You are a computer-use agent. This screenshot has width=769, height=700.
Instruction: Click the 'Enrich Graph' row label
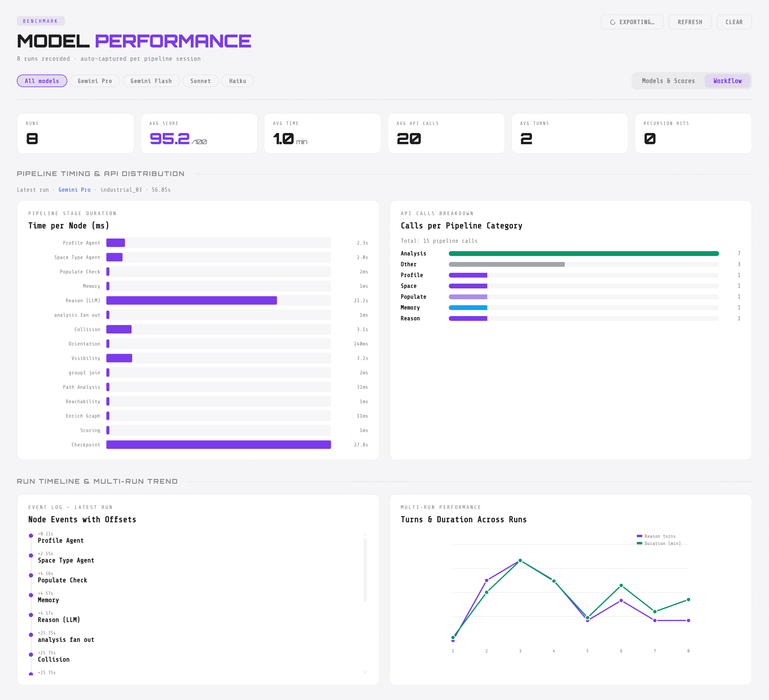tap(83, 416)
